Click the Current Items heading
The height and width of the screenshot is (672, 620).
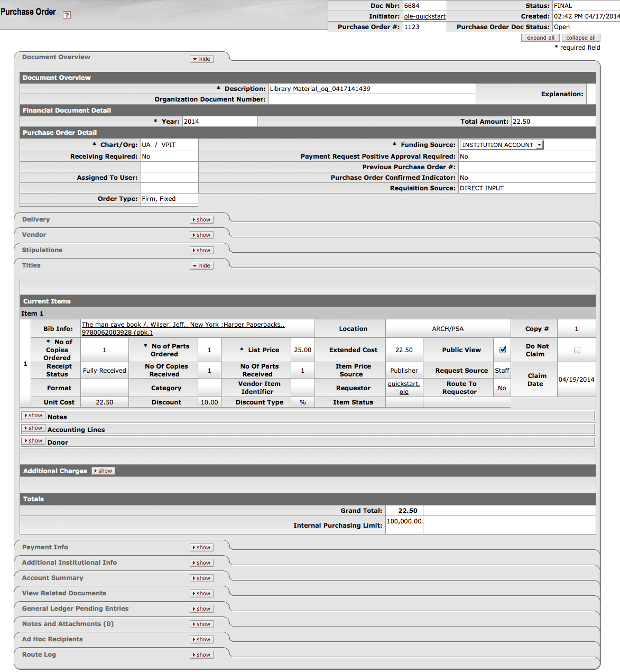[x=47, y=301]
